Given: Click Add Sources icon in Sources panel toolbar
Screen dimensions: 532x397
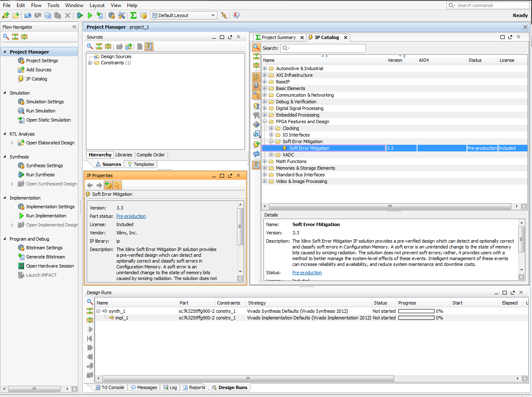Looking at the screenshot, I should [x=129, y=46].
